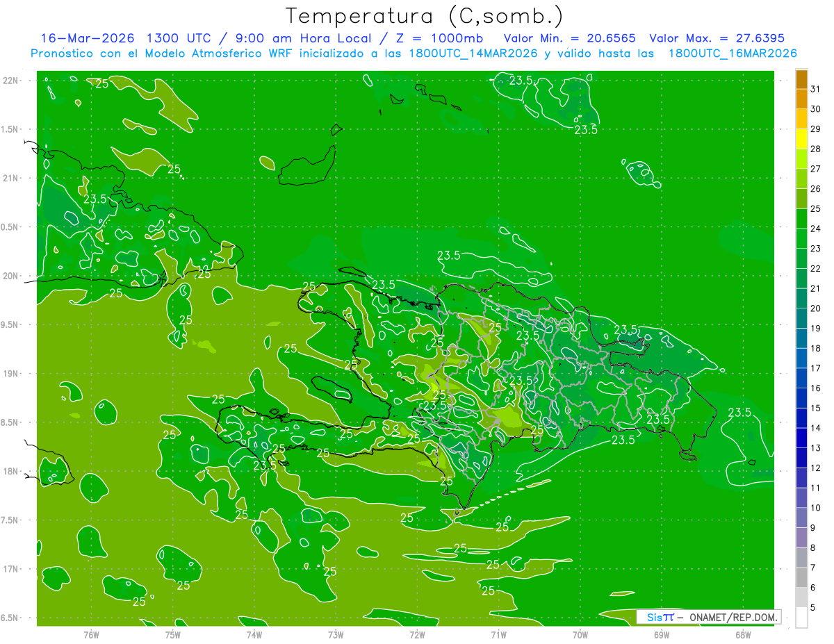Viewport: 834px width, 644px height.
Task: Pick the white swatch at the scale's bottom
Action: (801, 617)
